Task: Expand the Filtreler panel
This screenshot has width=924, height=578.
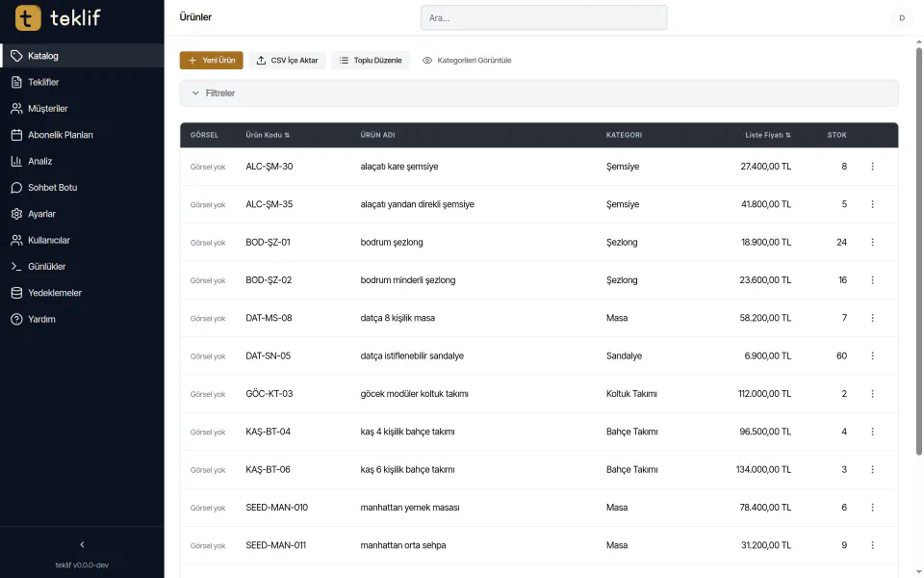Action: [x=539, y=93]
